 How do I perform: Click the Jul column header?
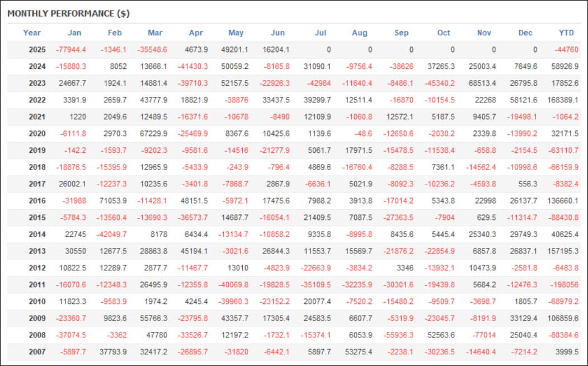(x=321, y=33)
